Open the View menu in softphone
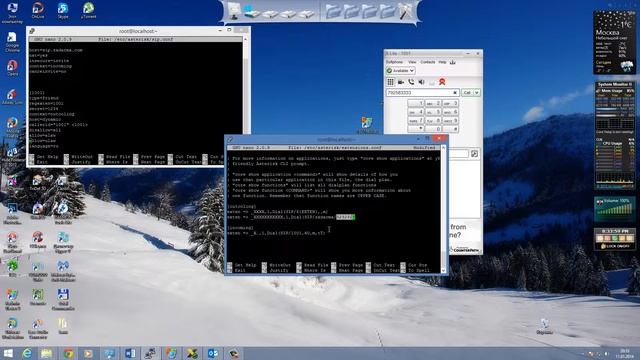Image resolution: width=640 pixels, height=360 pixels. point(412,62)
